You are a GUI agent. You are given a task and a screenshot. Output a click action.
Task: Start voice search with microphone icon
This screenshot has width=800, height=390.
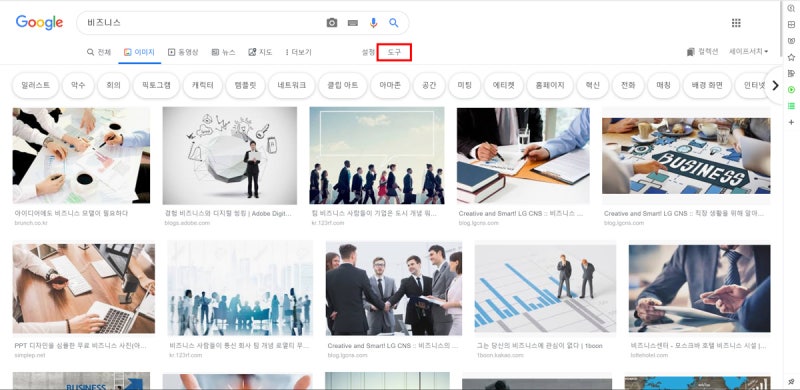click(x=373, y=23)
